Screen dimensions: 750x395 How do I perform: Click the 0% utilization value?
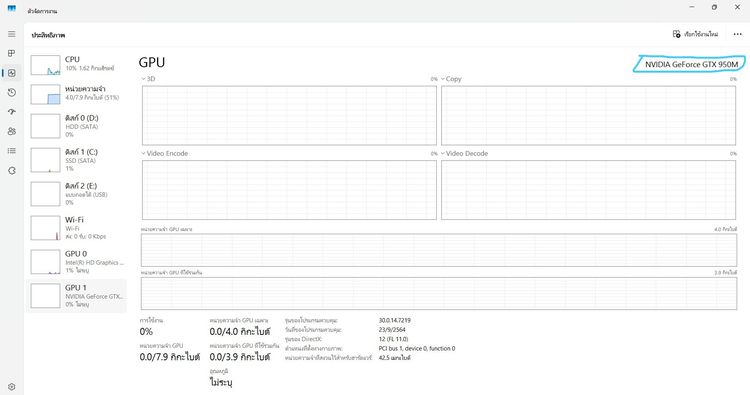146,331
